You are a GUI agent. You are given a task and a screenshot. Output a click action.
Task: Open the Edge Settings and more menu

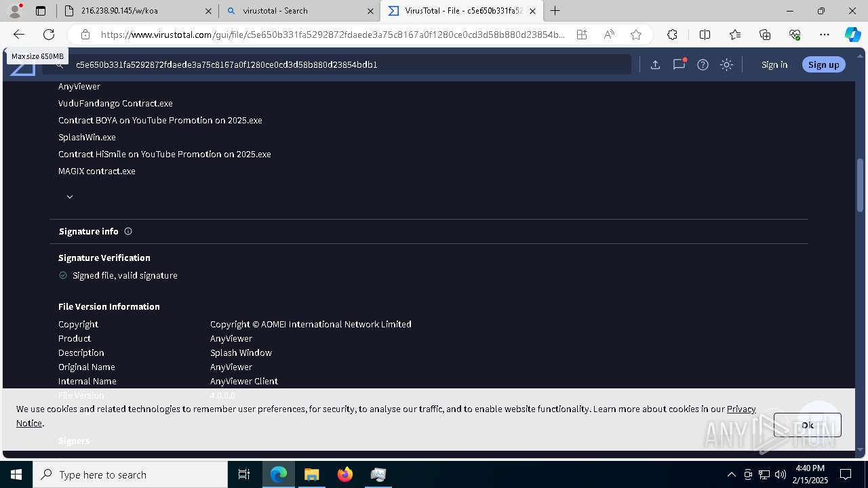825,35
